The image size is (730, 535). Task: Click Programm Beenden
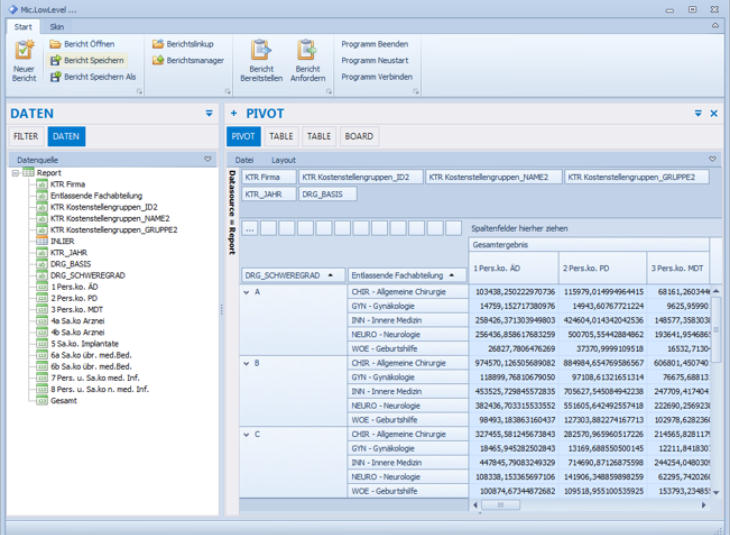click(x=374, y=44)
